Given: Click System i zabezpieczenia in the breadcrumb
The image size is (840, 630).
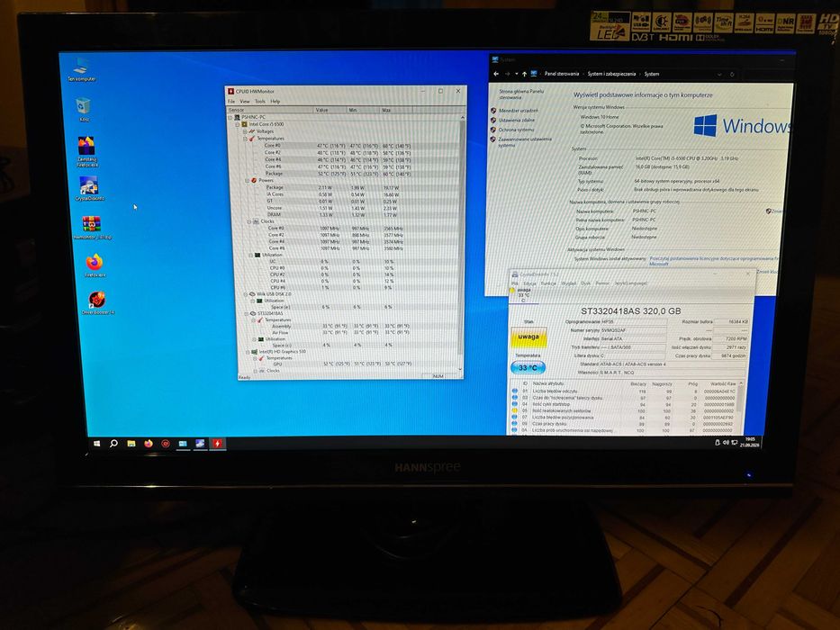Looking at the screenshot, I should click(611, 74).
